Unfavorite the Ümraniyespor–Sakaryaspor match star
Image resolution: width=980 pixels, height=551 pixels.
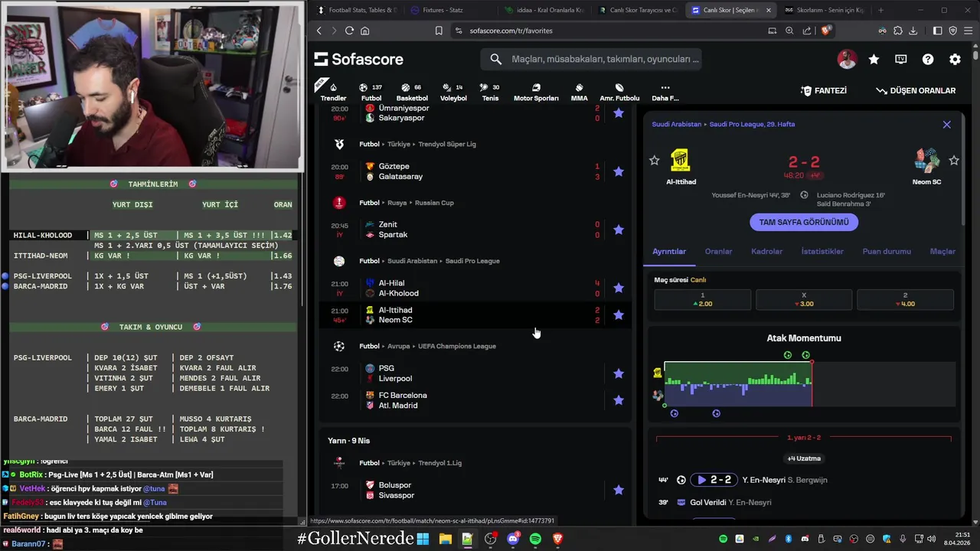[x=619, y=113]
